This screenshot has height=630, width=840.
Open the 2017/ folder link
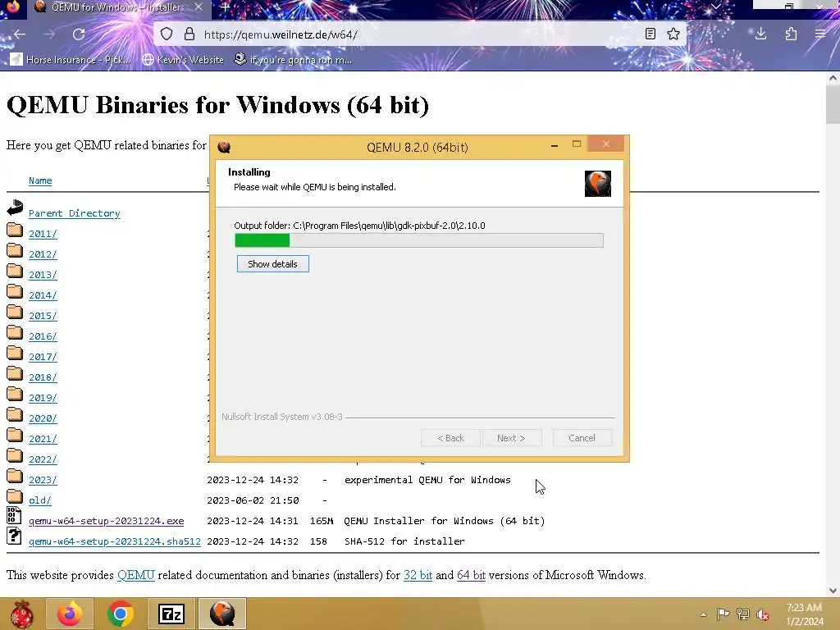tap(43, 357)
